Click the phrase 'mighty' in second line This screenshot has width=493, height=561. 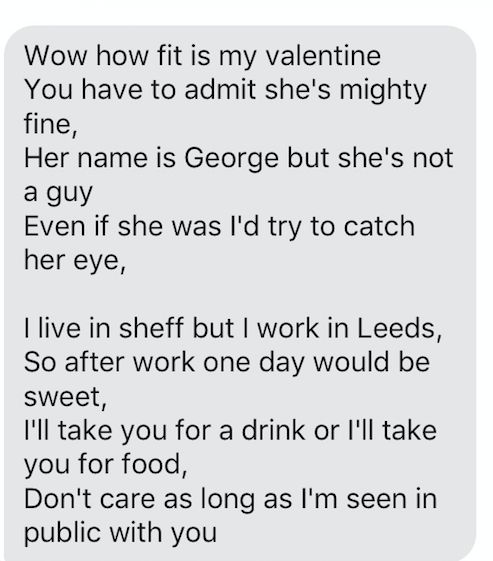[x=383, y=91]
